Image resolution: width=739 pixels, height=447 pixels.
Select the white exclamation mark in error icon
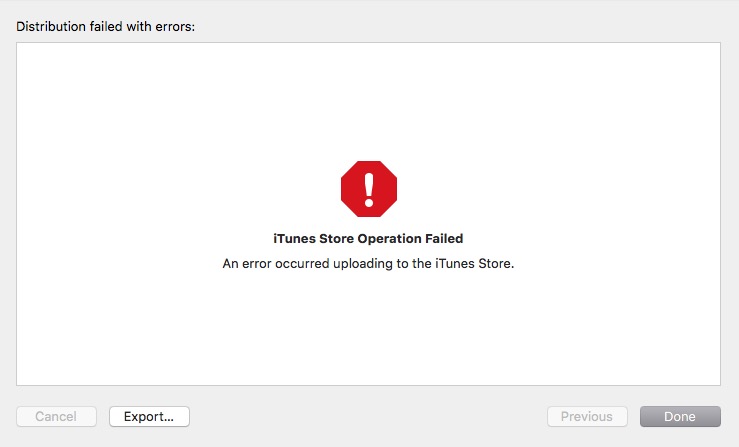coord(369,190)
